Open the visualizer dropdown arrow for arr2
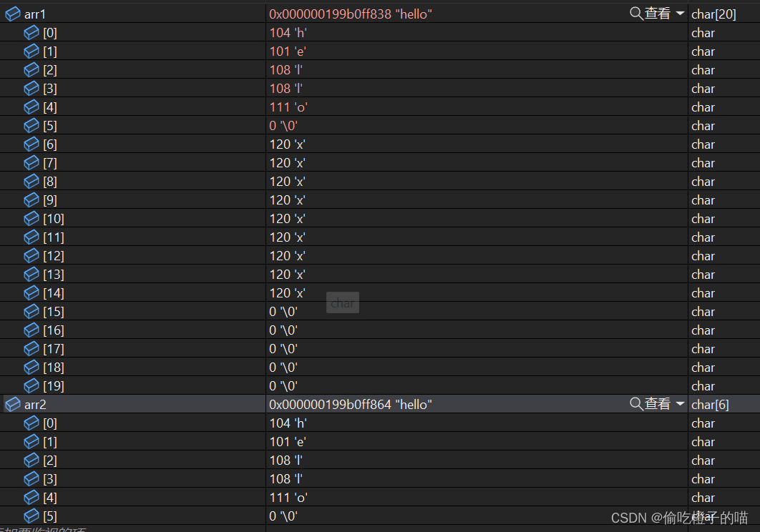 point(680,405)
